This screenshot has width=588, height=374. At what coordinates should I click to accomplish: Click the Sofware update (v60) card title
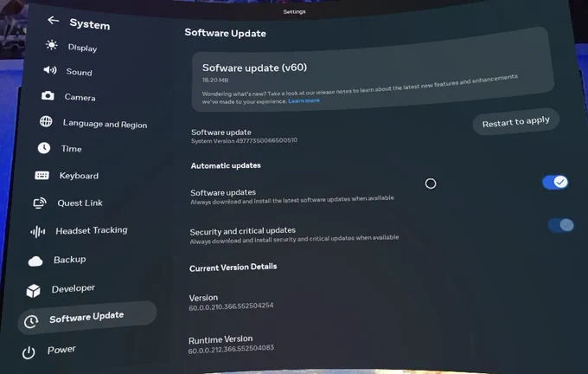(x=254, y=68)
